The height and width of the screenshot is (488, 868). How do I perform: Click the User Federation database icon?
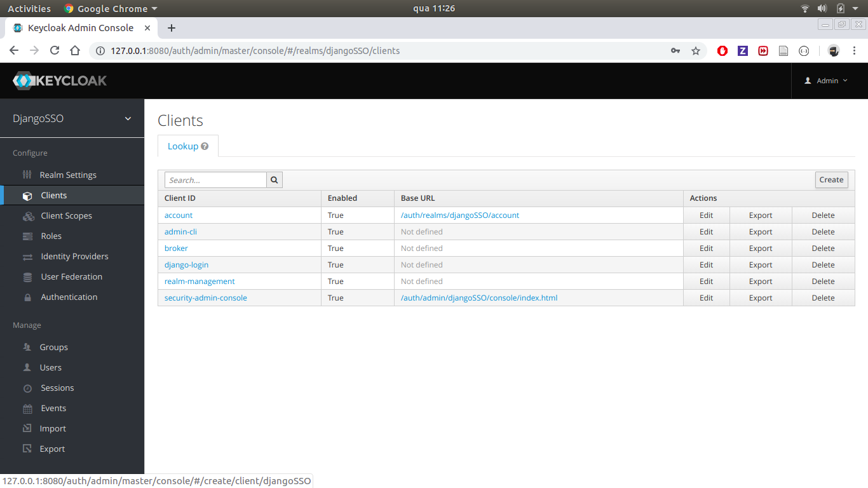click(27, 277)
